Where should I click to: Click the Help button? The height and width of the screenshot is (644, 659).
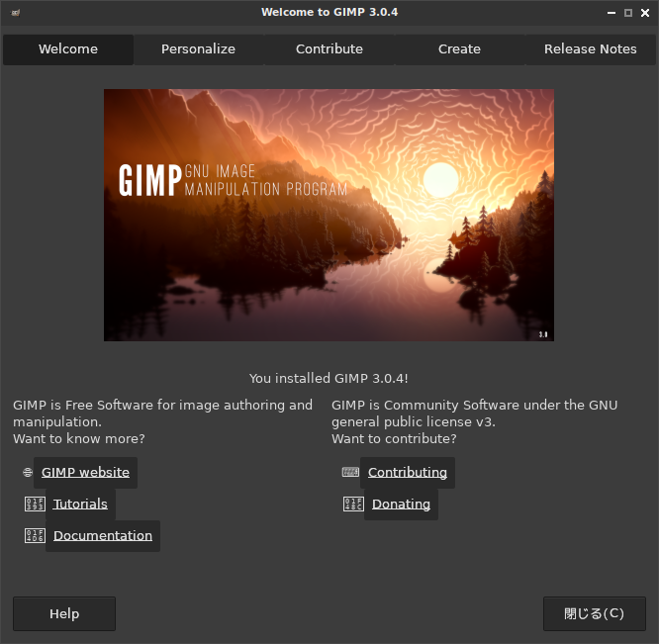[x=64, y=613]
